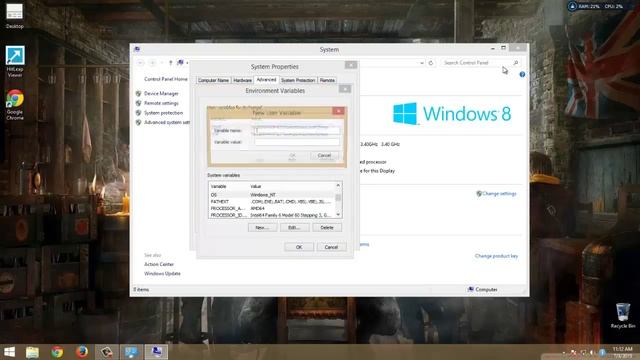The width and height of the screenshot is (640, 360).
Task: Go back in the System window
Action: (x=141, y=63)
